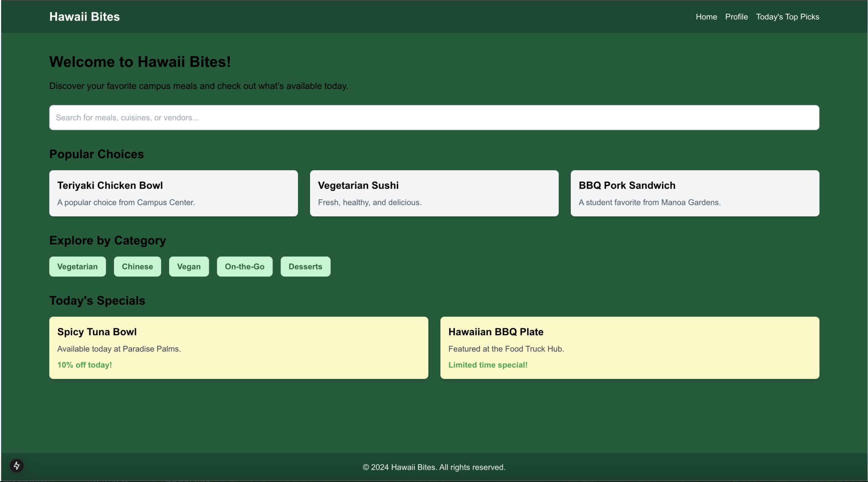Click the meal search field
Viewport: 868px width, 482px height.
pyautogui.click(x=434, y=117)
